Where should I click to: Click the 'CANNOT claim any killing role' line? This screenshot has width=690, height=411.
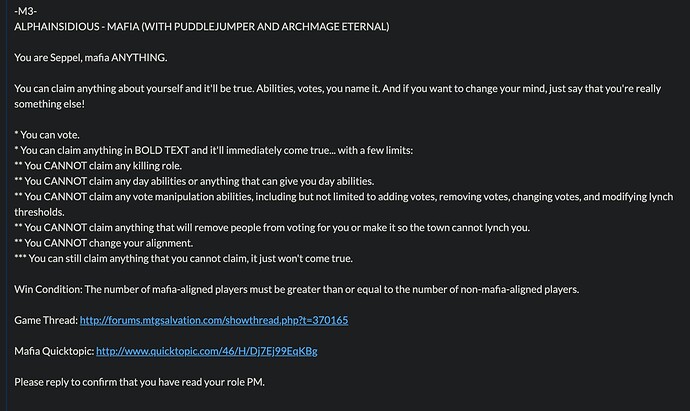(98, 166)
